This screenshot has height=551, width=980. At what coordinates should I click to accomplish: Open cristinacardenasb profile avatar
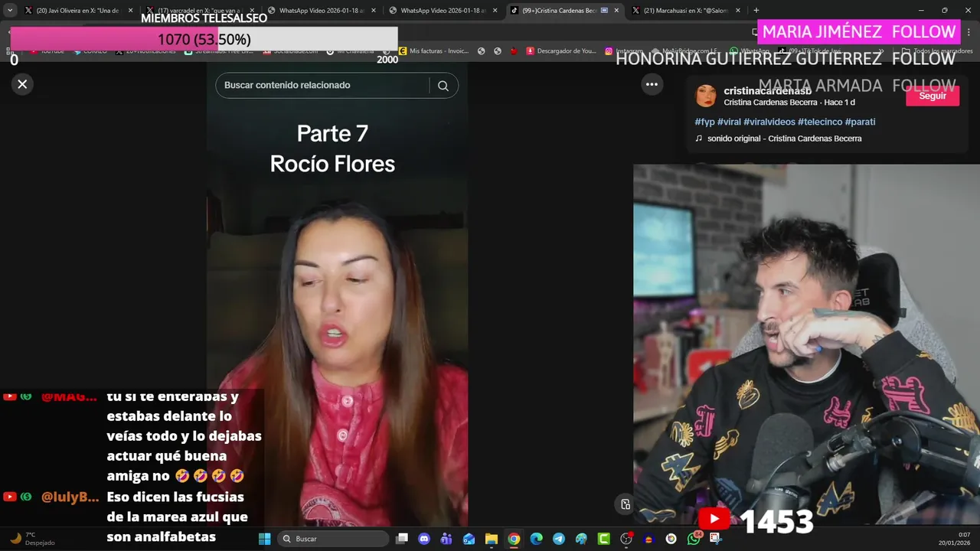pyautogui.click(x=706, y=96)
